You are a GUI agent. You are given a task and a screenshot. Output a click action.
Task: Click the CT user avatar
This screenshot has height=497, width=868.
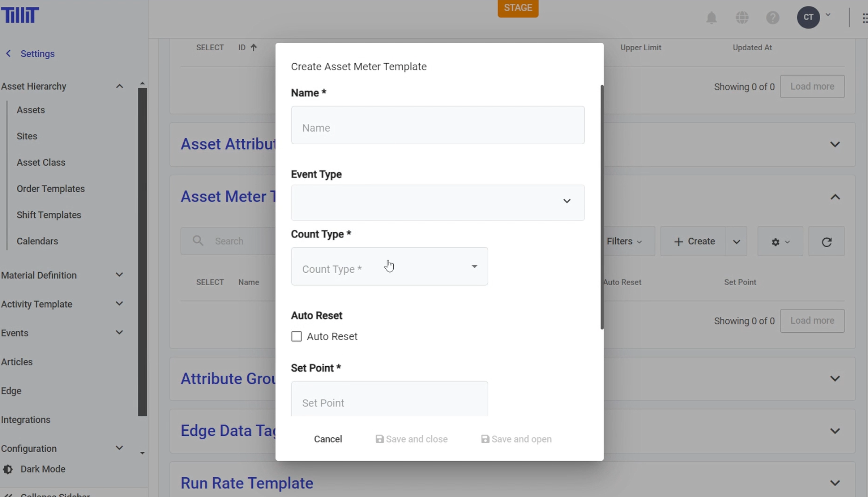pos(808,18)
